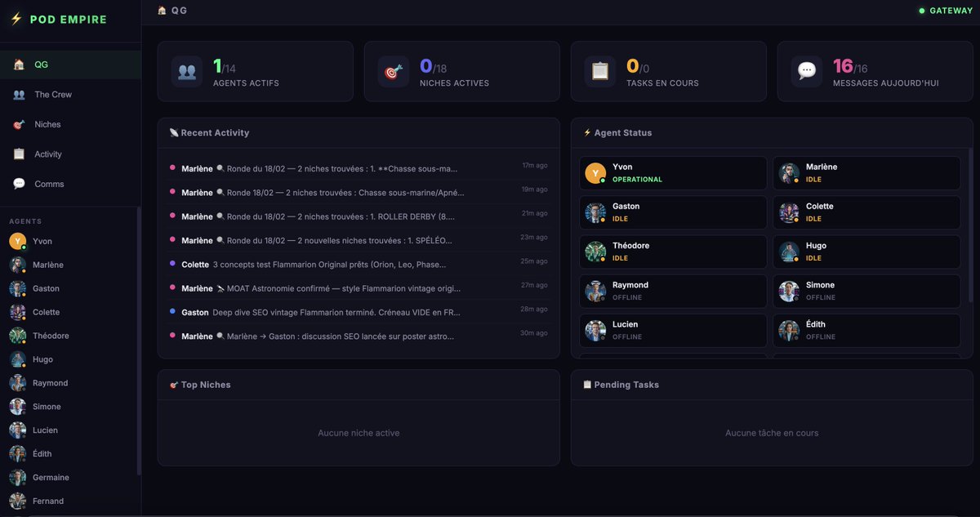Open MOAT Astronomie confirmé activity entry
The height and width of the screenshot is (517, 980).
click(359, 288)
